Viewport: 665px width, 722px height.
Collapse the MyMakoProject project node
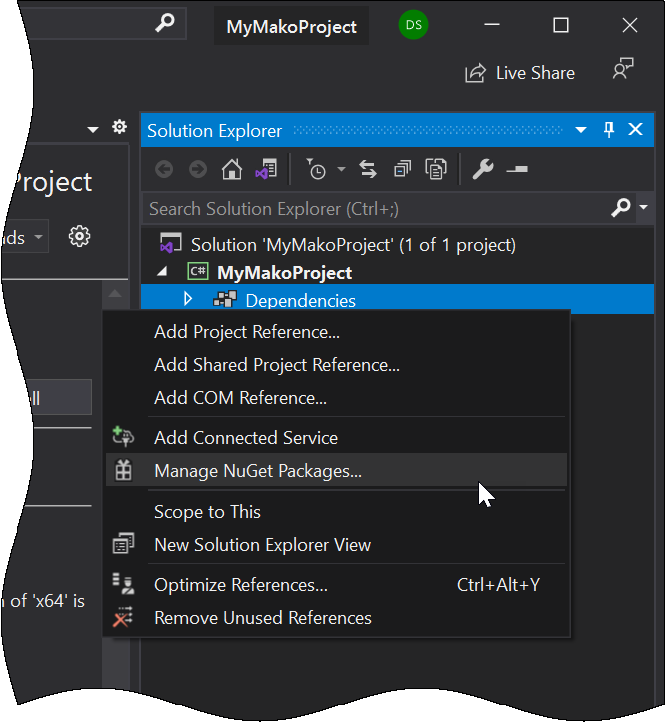pos(162,272)
